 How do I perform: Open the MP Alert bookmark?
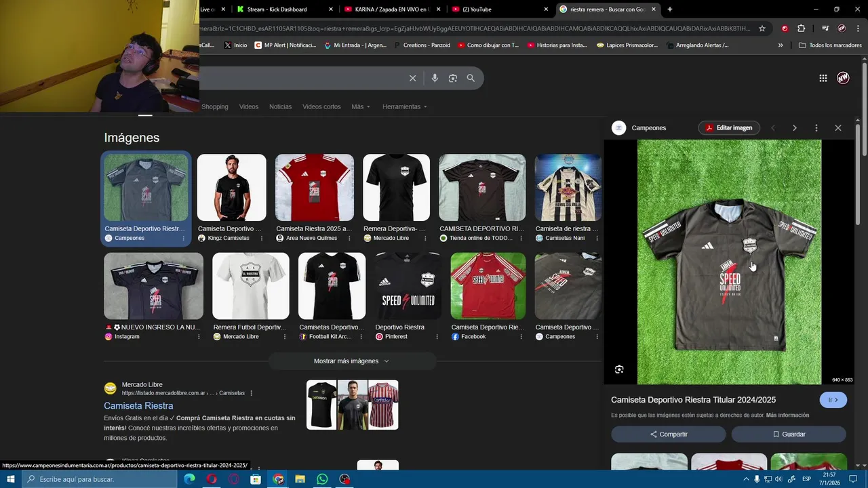[x=285, y=45]
